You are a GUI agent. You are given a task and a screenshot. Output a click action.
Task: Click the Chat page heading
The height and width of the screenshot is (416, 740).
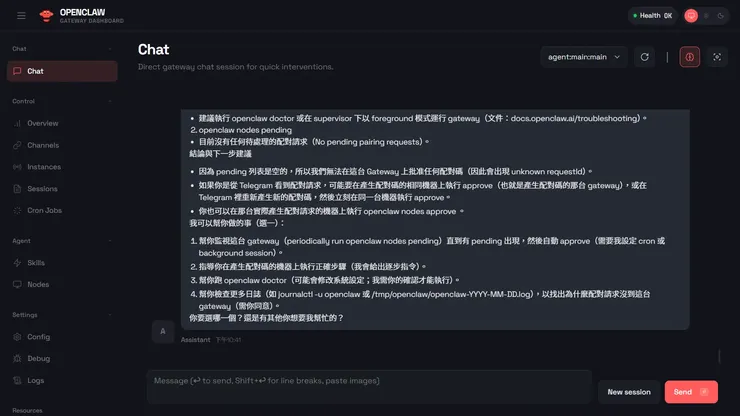click(x=153, y=50)
